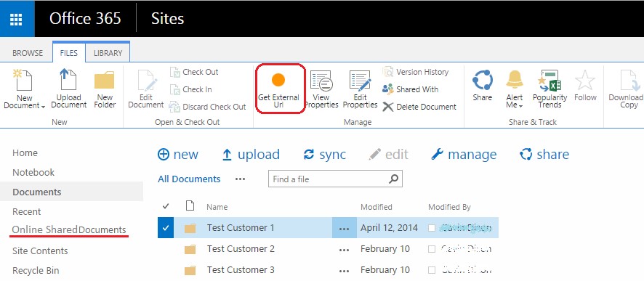Click Delete Document in the ribbon
The width and height of the screenshot is (644, 281).
point(419,107)
